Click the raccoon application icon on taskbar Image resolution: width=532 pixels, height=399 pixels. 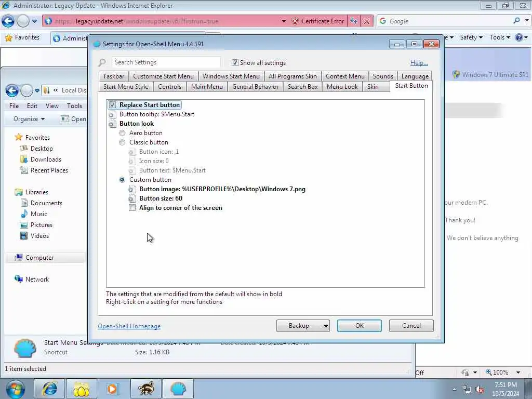(x=146, y=389)
